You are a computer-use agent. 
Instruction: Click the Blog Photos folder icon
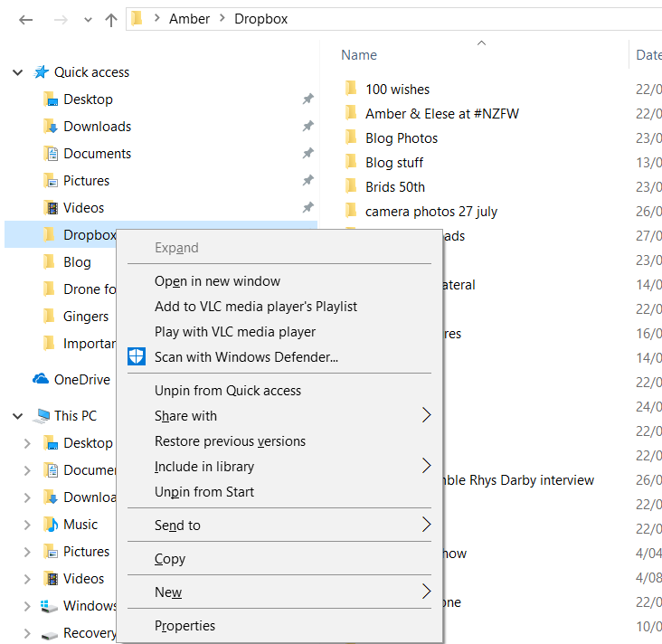pyautogui.click(x=351, y=137)
